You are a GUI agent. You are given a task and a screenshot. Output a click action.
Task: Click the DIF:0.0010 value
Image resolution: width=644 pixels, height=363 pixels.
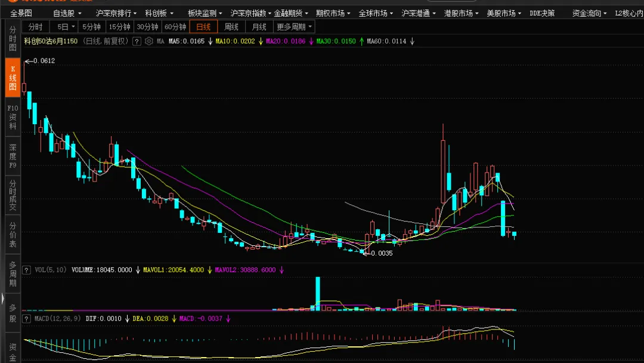(104, 319)
